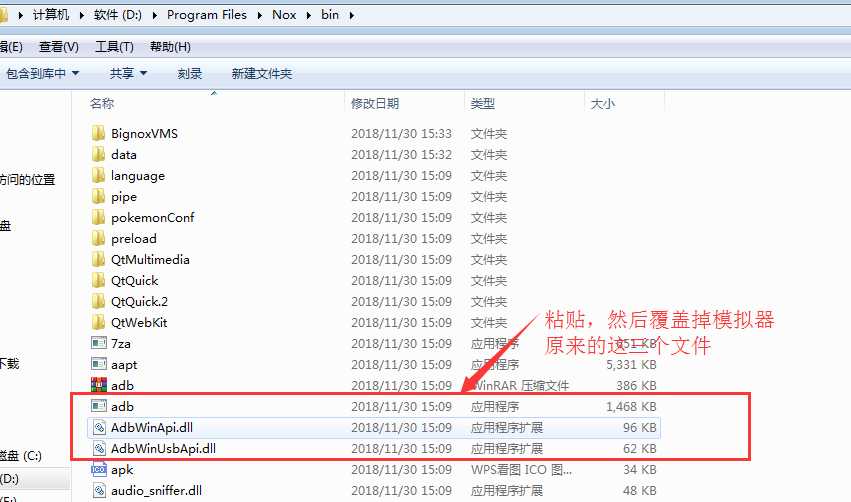The height and width of the screenshot is (502, 851).
Task: Expand the arrow after 计算机 breadcrumb
Action: (81, 15)
